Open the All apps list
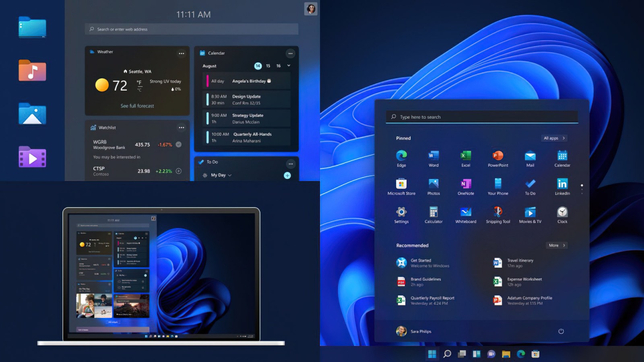 click(554, 138)
